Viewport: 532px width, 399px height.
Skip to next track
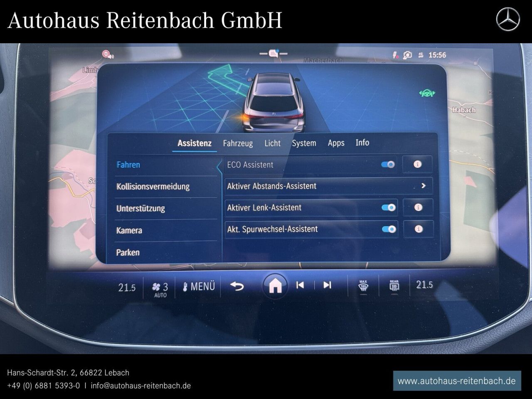[x=328, y=285]
